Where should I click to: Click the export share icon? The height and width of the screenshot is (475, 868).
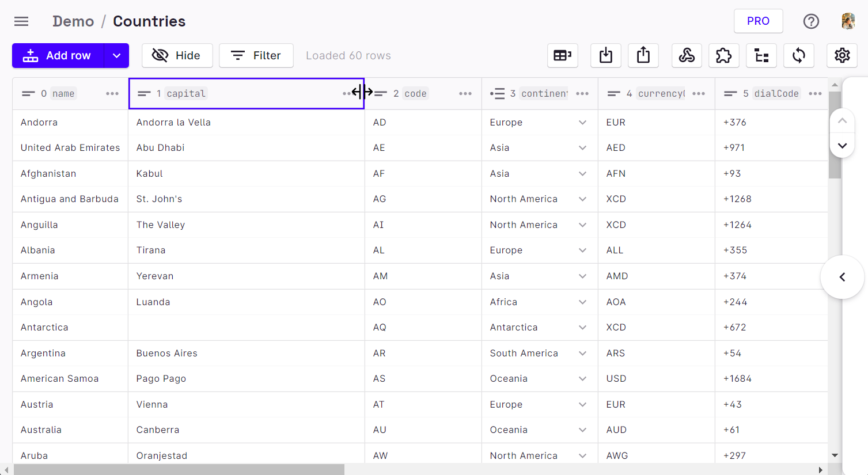643,56
